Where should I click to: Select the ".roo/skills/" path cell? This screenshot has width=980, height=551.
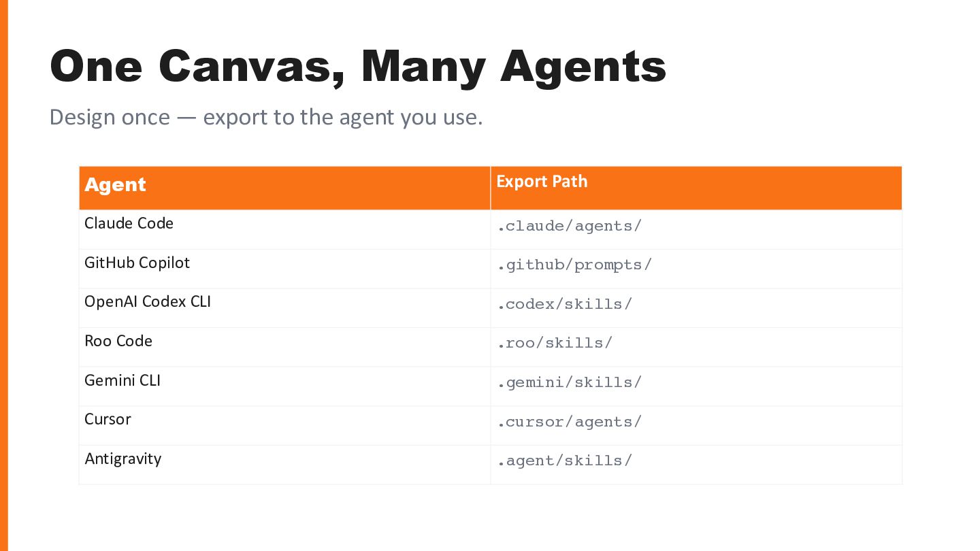[x=555, y=343]
